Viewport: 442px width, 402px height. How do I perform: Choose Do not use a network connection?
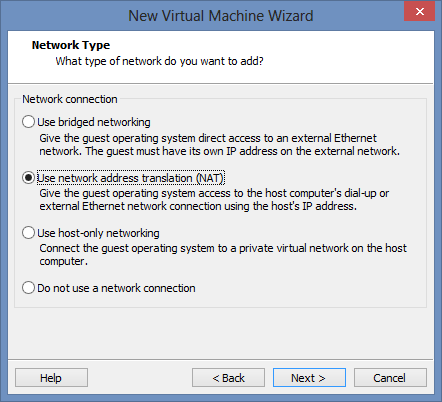(28, 288)
